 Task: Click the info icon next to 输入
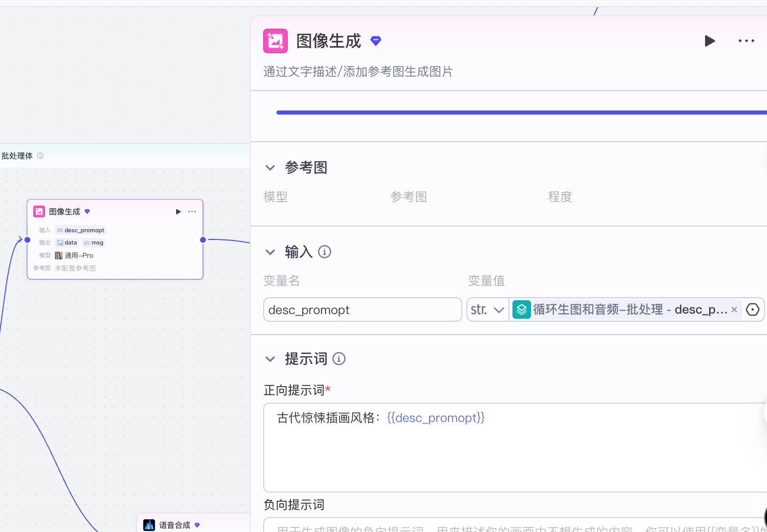pos(325,252)
